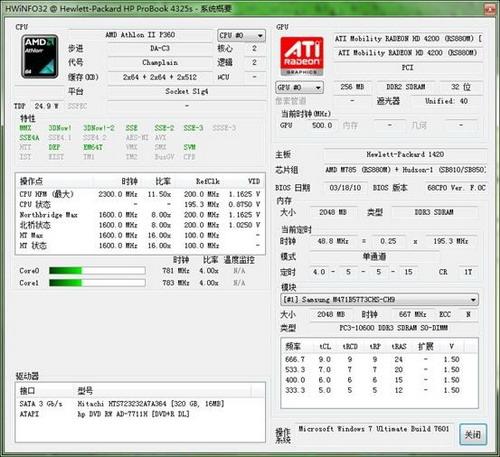
Task: Expand the Samsung memory module dropdown
Action: (379, 300)
